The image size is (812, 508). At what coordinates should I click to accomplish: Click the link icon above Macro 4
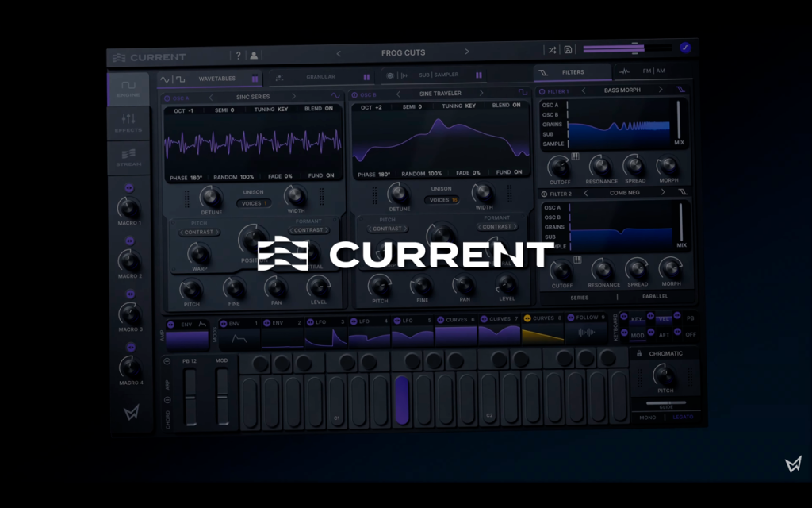point(131,348)
